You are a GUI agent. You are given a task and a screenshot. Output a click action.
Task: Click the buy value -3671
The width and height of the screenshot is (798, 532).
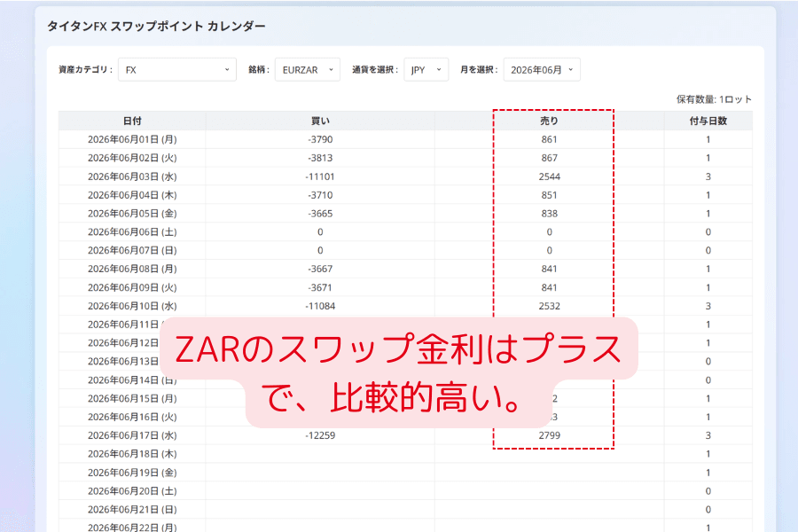(x=320, y=287)
